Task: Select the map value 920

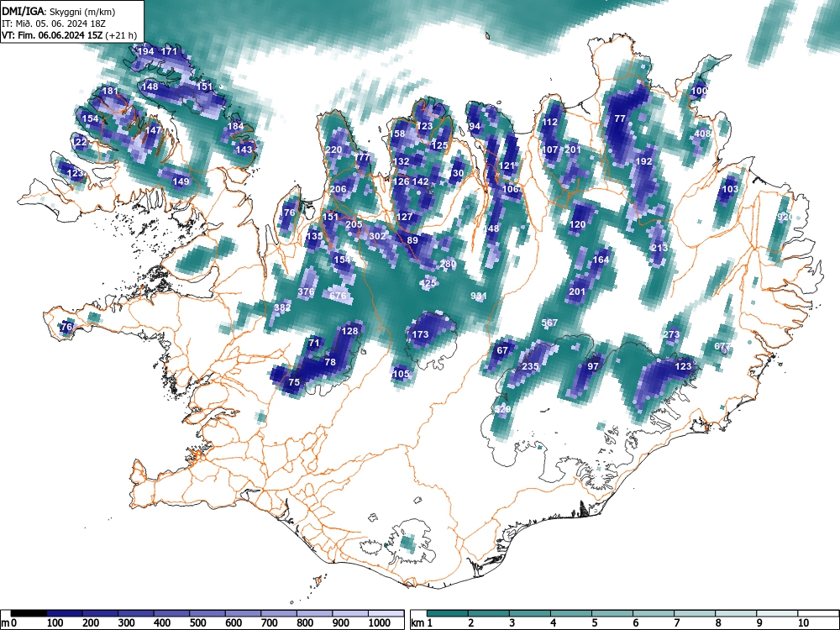Action: point(785,217)
